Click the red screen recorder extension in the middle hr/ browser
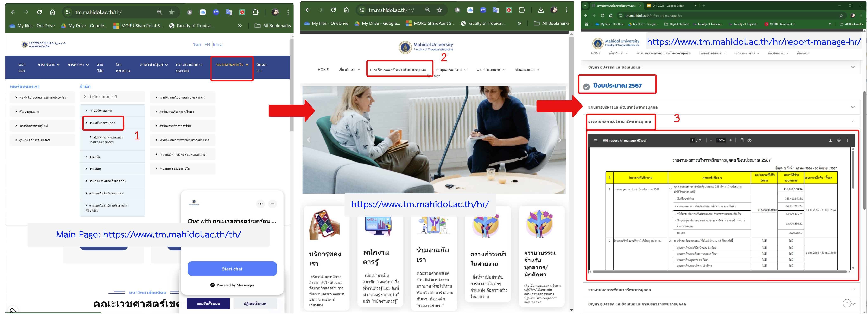 (x=509, y=10)
